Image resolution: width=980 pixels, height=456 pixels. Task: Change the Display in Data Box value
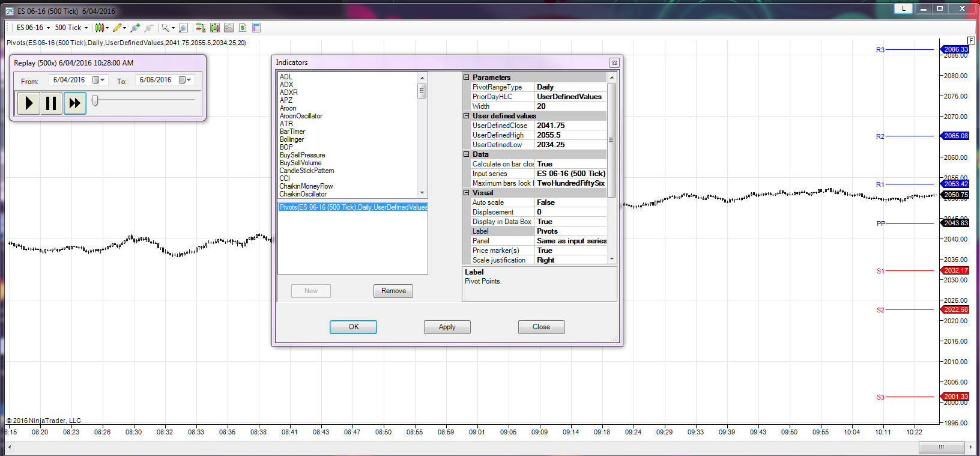[570, 222]
